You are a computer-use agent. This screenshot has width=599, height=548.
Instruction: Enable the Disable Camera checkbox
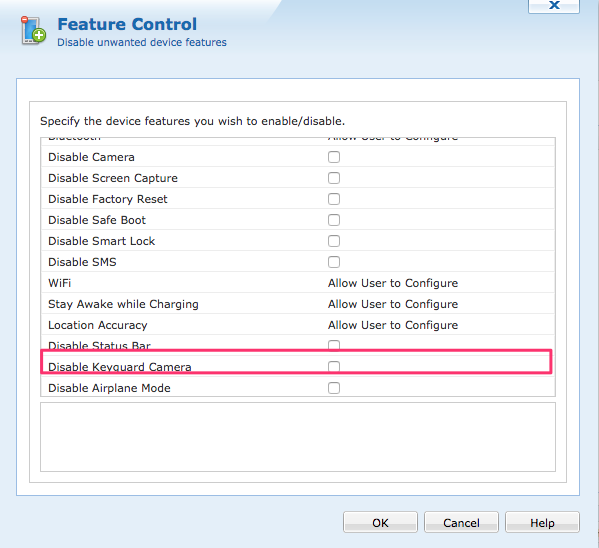click(334, 157)
